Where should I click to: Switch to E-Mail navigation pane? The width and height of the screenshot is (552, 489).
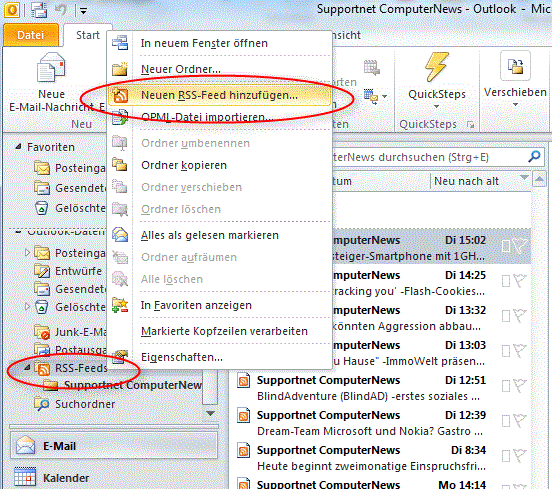[x=114, y=446]
